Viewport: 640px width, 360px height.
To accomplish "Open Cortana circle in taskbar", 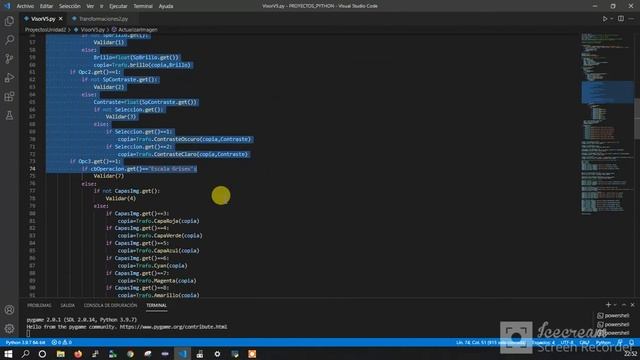I will [42, 354].
